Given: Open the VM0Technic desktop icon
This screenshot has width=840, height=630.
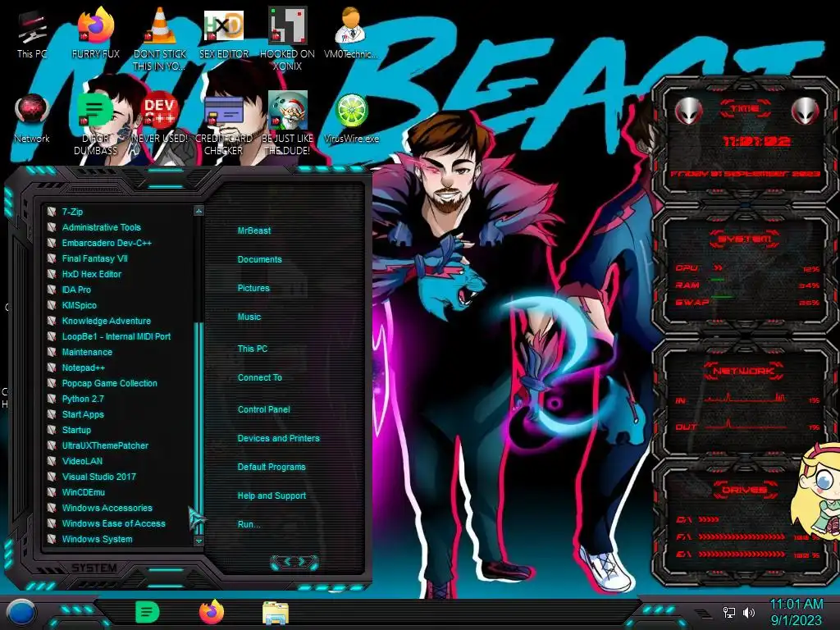Looking at the screenshot, I should pyautogui.click(x=351, y=33).
